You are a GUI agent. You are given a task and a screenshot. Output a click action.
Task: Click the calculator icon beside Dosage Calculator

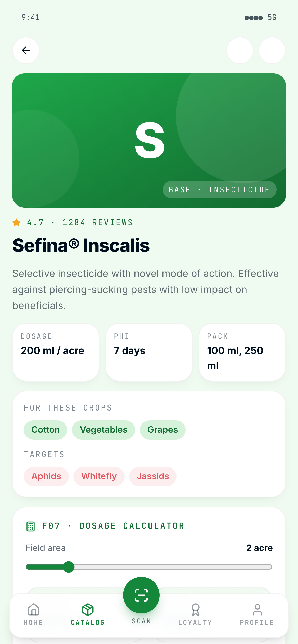coord(31,526)
